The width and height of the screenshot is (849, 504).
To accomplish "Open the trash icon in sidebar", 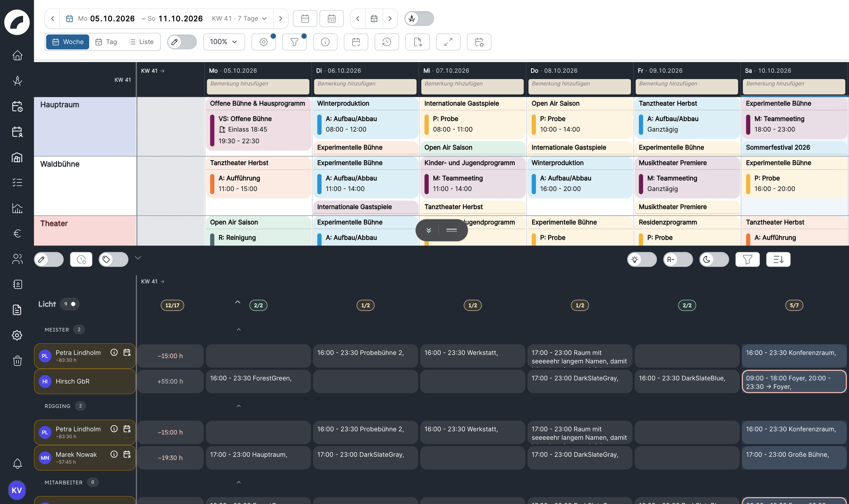I will click(x=17, y=361).
